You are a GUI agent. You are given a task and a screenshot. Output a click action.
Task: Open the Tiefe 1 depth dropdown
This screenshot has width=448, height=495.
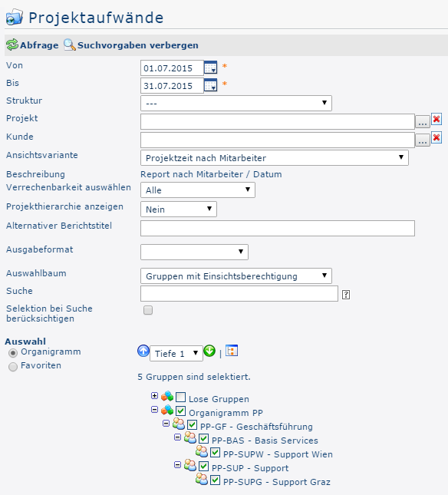pyautogui.click(x=176, y=353)
